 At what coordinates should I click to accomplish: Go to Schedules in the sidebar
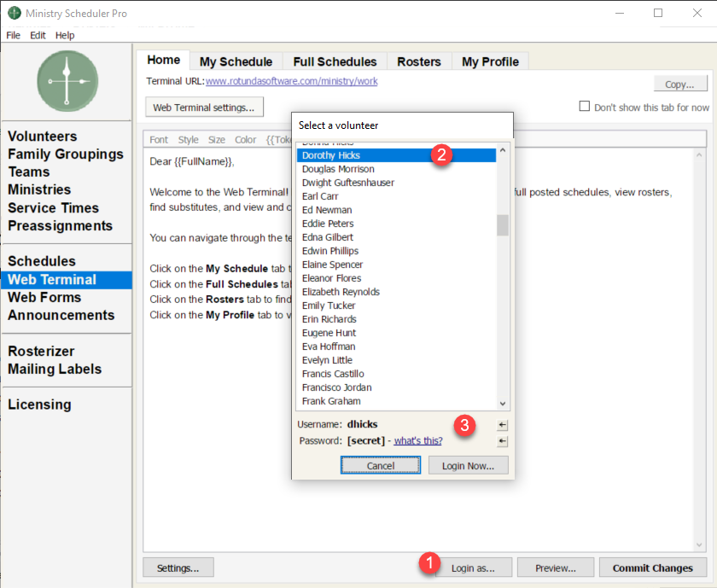point(42,261)
